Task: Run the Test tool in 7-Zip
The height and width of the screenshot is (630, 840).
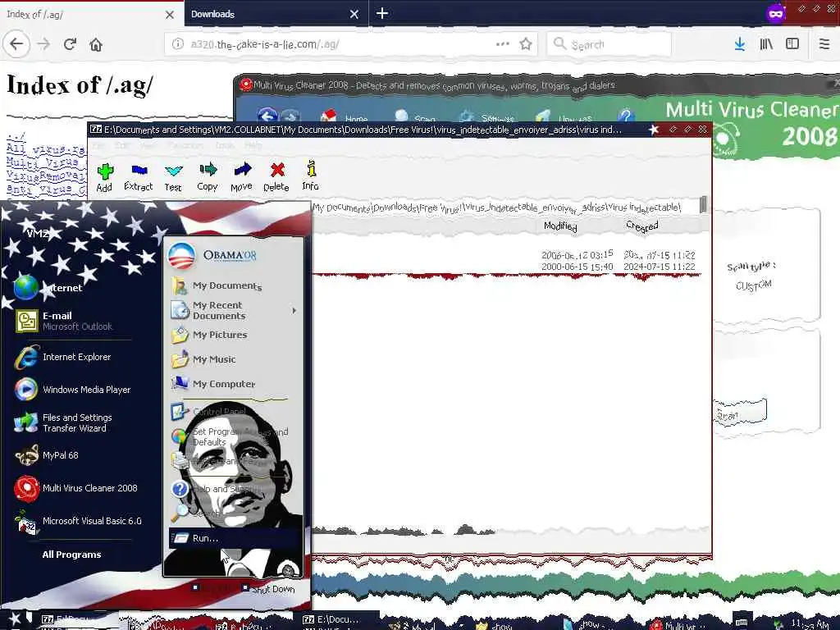Action: click(x=173, y=177)
